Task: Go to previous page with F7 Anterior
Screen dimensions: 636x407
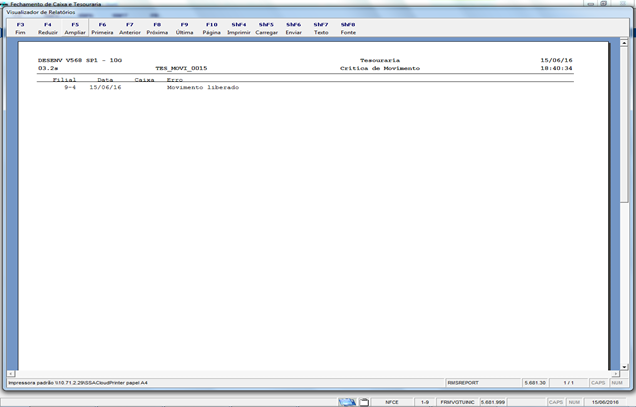Action: [129, 28]
